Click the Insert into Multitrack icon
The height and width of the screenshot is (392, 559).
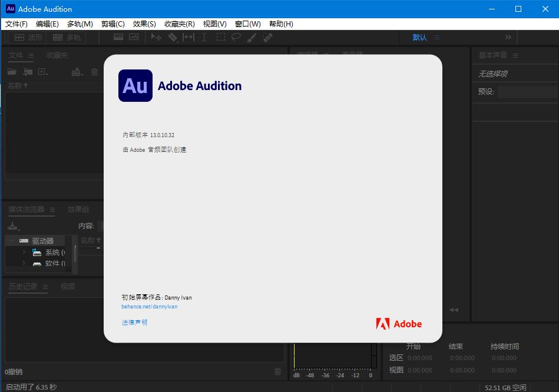pos(77,72)
